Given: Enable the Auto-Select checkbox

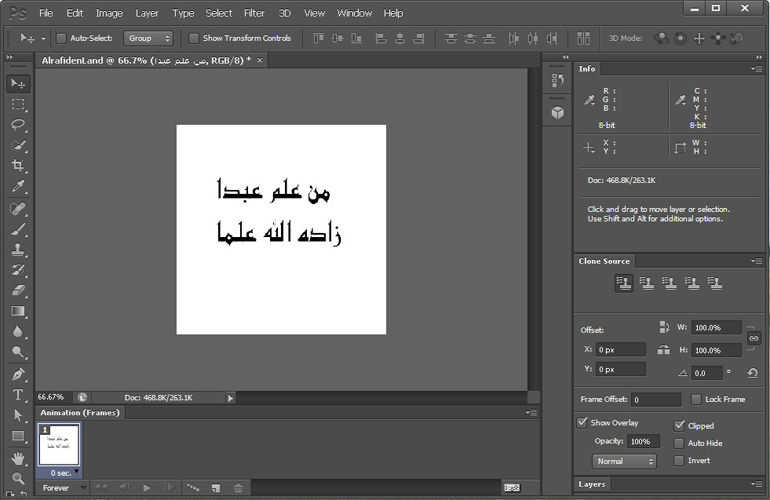Looking at the screenshot, I should click(61, 38).
